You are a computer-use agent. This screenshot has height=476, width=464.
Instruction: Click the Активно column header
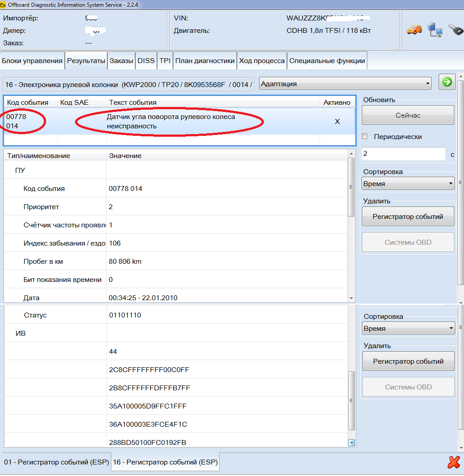click(337, 103)
